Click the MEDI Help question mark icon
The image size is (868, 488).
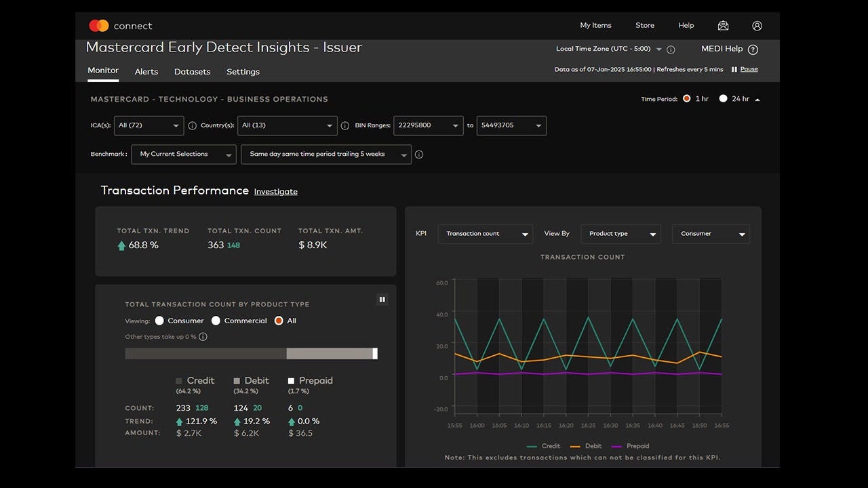[x=753, y=49]
